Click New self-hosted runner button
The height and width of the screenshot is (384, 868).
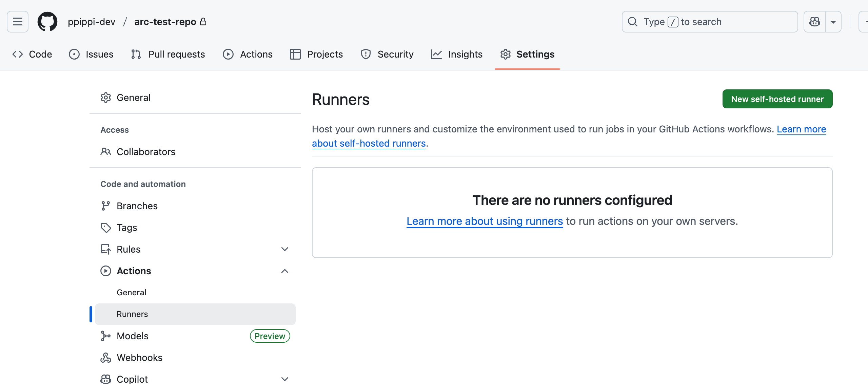(x=777, y=99)
